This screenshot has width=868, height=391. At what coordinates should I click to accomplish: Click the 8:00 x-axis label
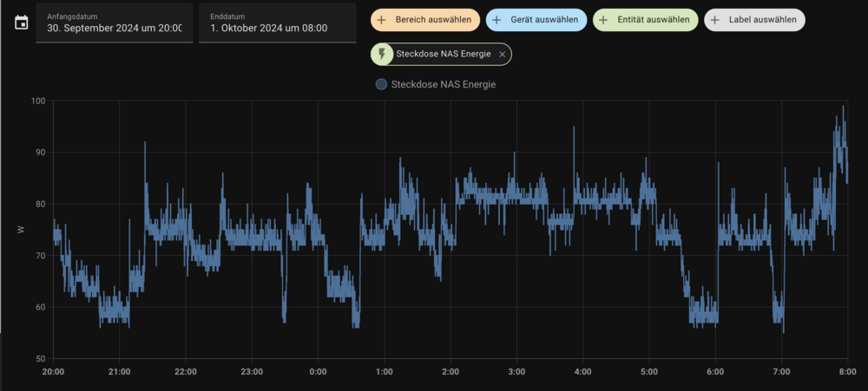tap(847, 372)
